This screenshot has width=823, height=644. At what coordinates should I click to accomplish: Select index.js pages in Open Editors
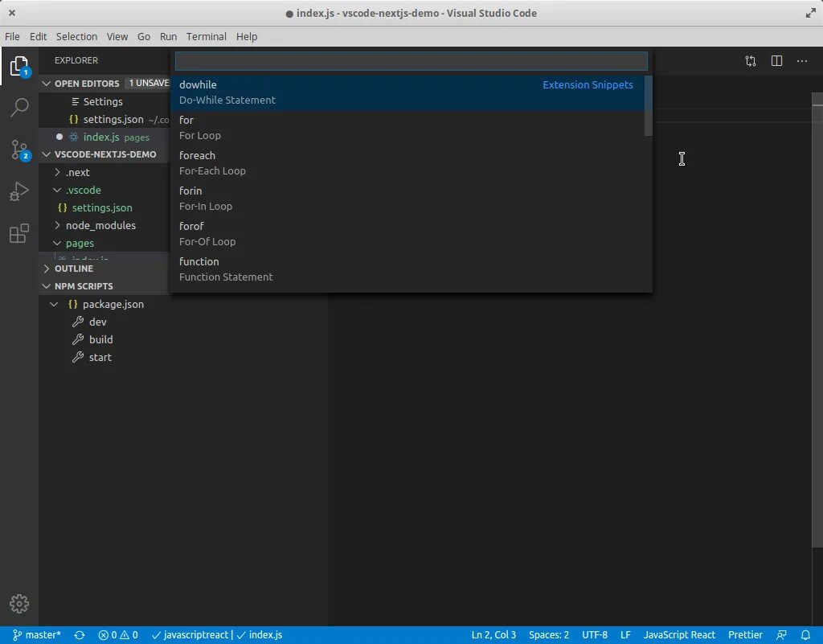116,137
